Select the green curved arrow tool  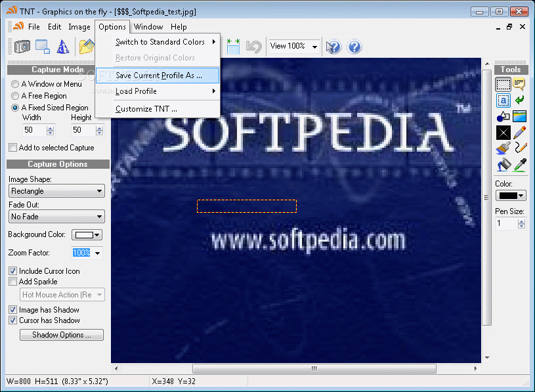pyautogui.click(x=519, y=100)
